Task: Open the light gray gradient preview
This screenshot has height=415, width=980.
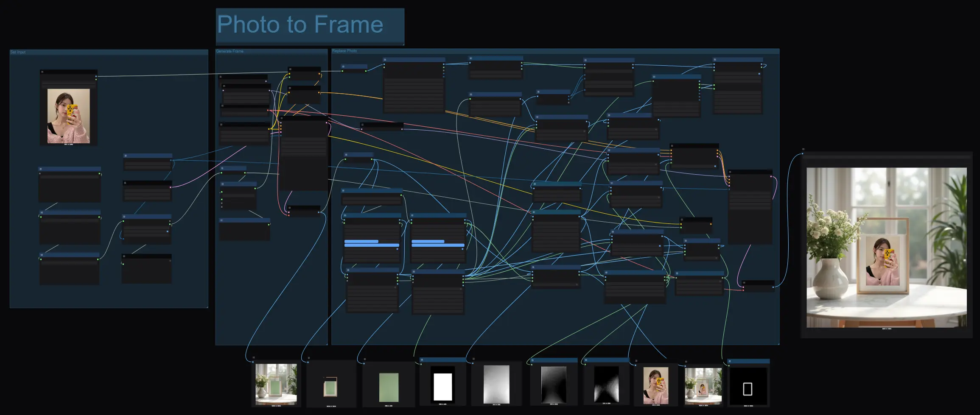Action: (x=496, y=384)
